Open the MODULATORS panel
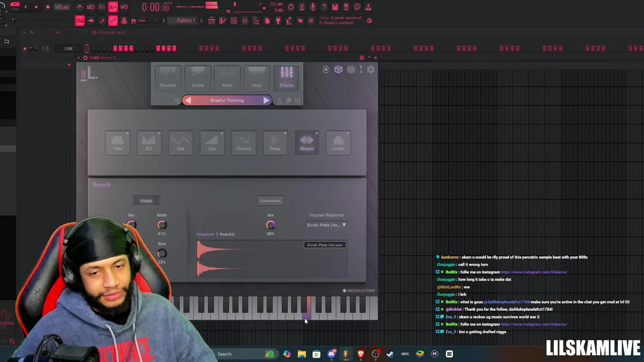644x362 pixels. click(359, 291)
